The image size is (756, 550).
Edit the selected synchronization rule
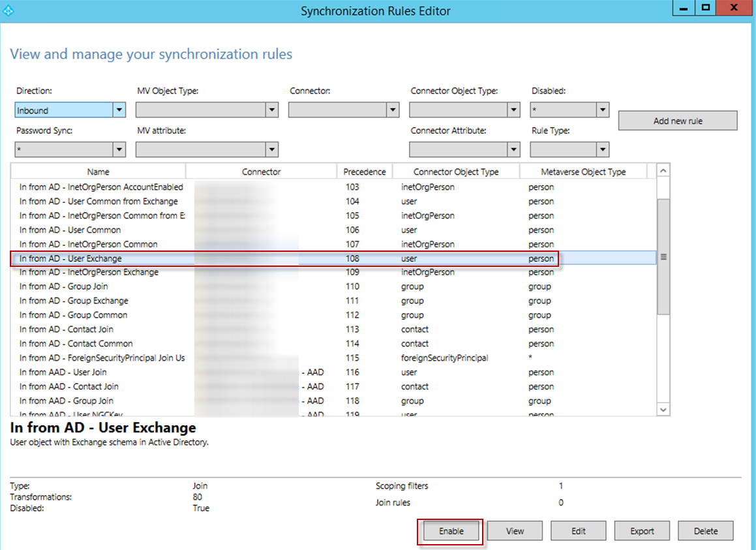[578, 530]
